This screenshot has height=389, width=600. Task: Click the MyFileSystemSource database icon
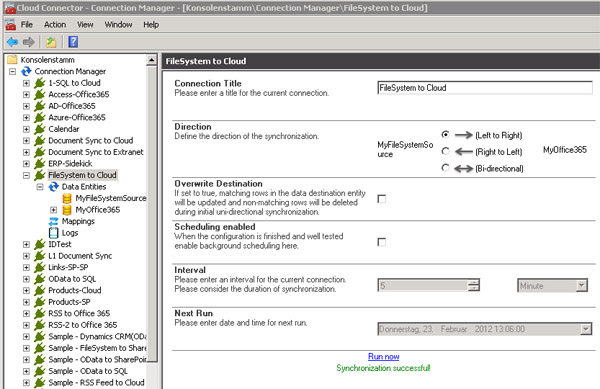coord(67,199)
